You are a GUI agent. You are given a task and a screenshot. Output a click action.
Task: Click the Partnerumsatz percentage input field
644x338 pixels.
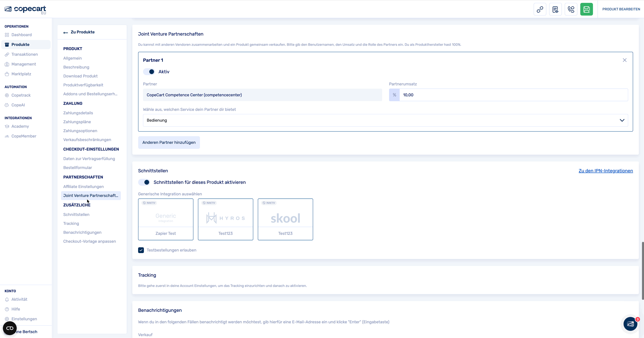(x=513, y=95)
